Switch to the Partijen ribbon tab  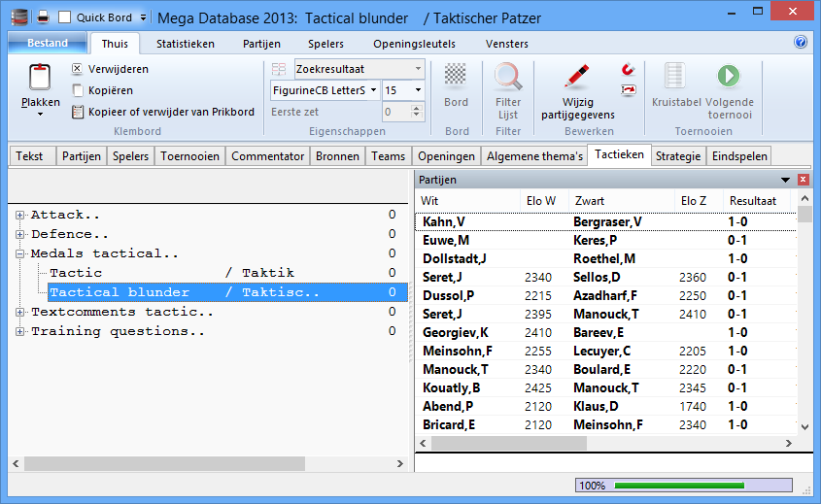(x=261, y=44)
